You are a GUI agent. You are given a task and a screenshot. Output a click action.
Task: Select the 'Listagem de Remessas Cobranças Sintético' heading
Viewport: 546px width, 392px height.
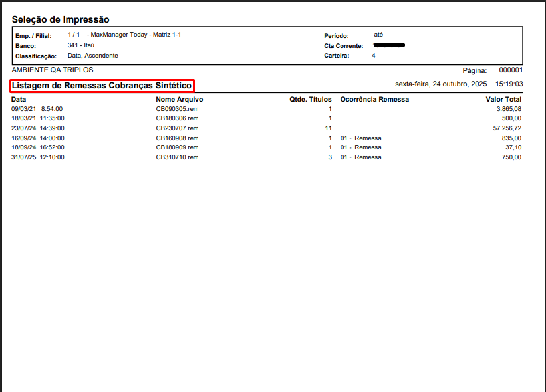coord(102,86)
